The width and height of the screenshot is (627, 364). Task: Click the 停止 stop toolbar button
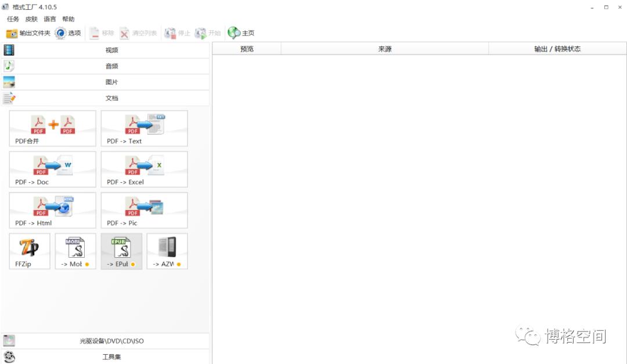coord(177,33)
